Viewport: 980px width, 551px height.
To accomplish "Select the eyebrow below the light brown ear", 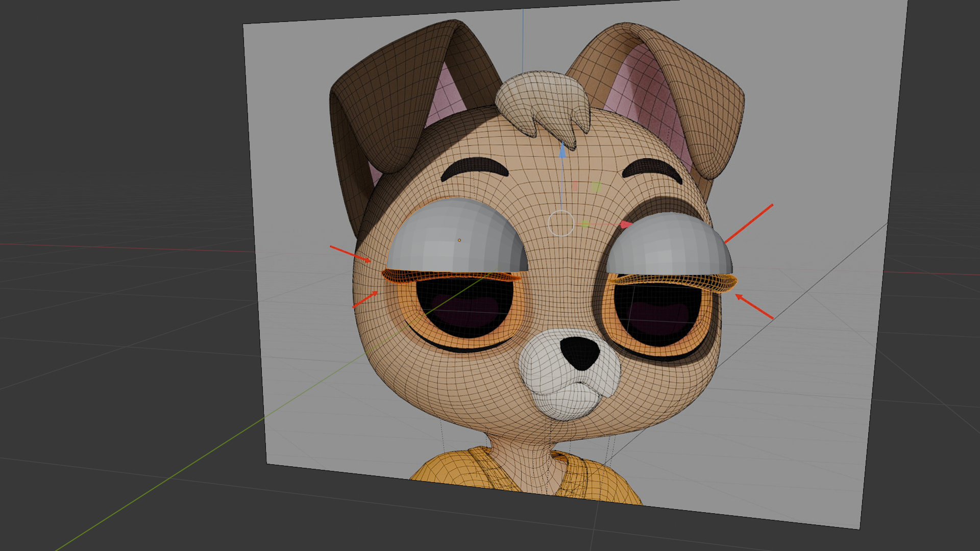I will point(652,170).
